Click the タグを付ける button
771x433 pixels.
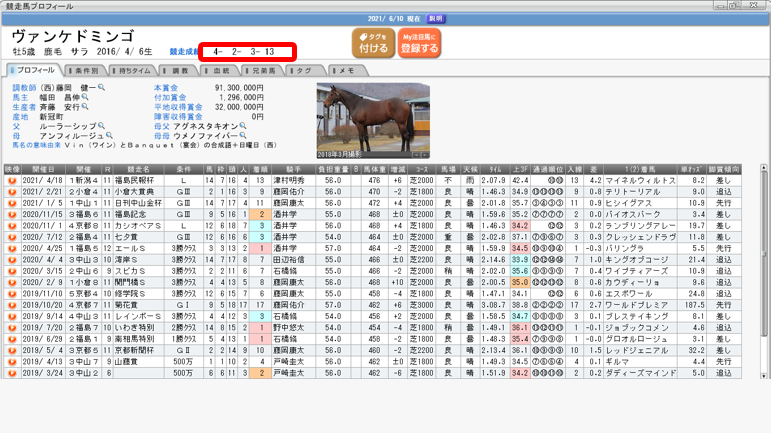point(372,42)
